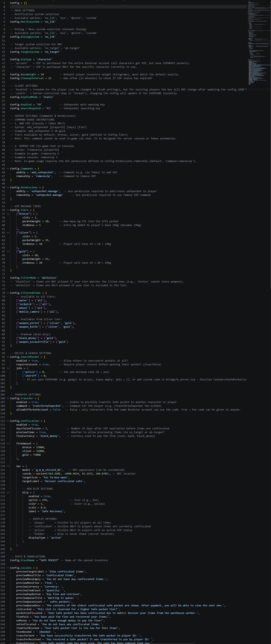Click the Config.BaseWeight value 24
Image resolution: width=271 pixels, height=644 pixels.
(42, 75)
